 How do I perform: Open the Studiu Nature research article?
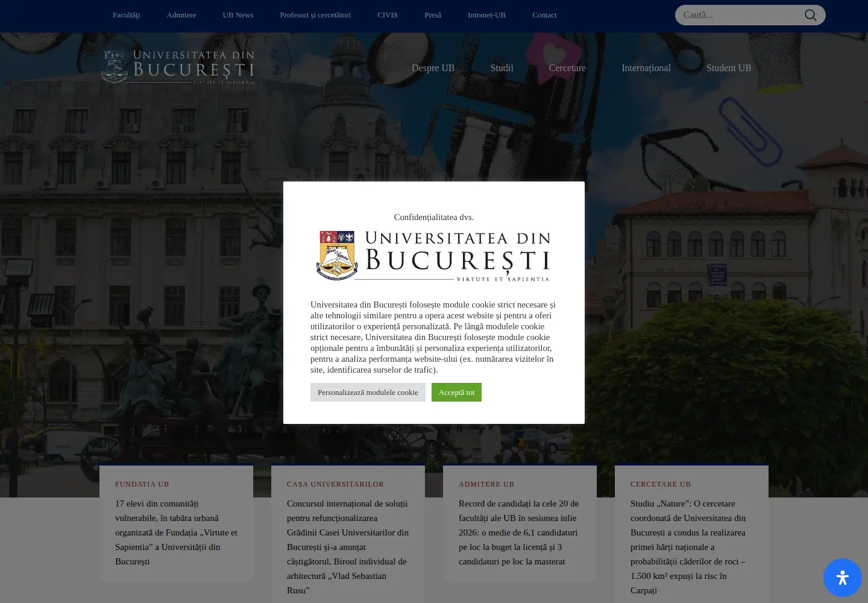pyautogui.click(x=688, y=547)
